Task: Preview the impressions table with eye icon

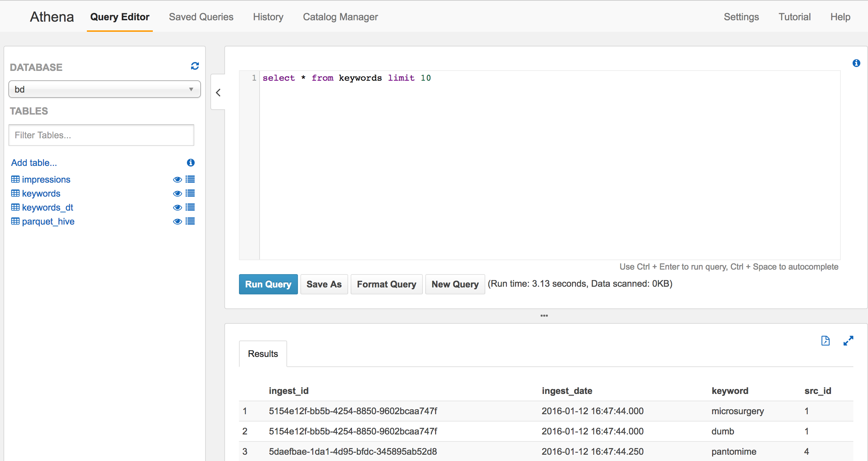Action: click(177, 180)
